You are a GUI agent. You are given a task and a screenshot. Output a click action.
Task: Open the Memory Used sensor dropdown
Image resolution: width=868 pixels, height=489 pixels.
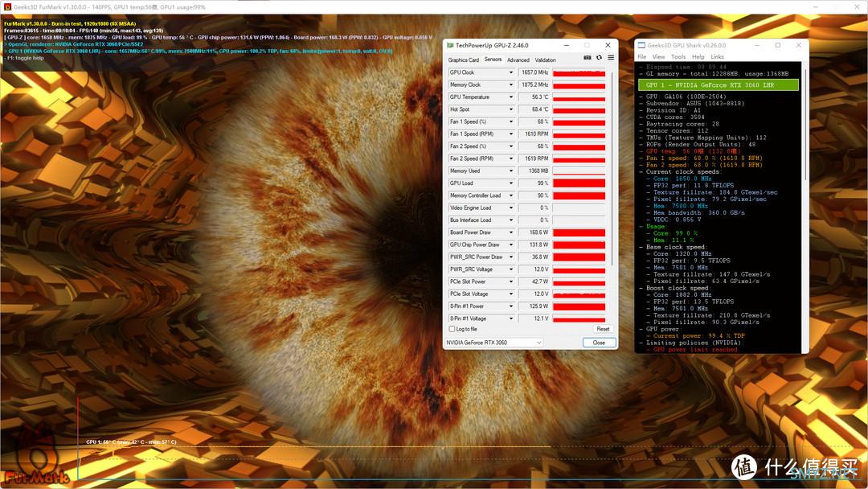coord(510,171)
